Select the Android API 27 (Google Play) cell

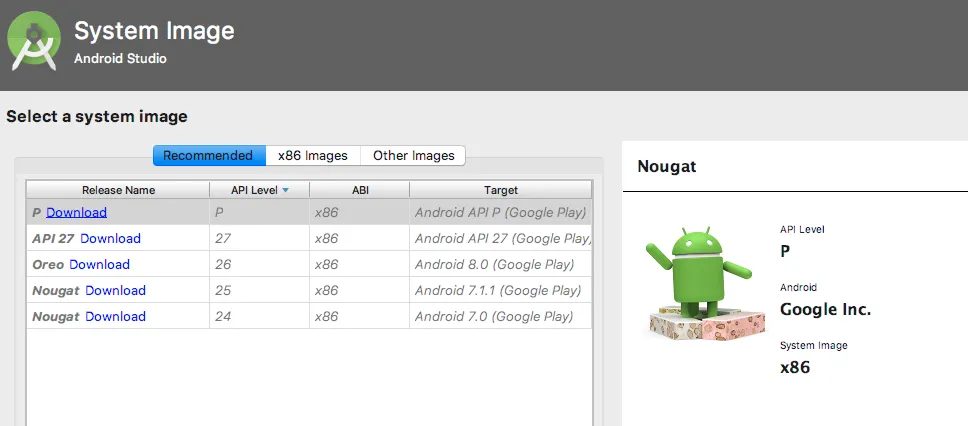501,238
